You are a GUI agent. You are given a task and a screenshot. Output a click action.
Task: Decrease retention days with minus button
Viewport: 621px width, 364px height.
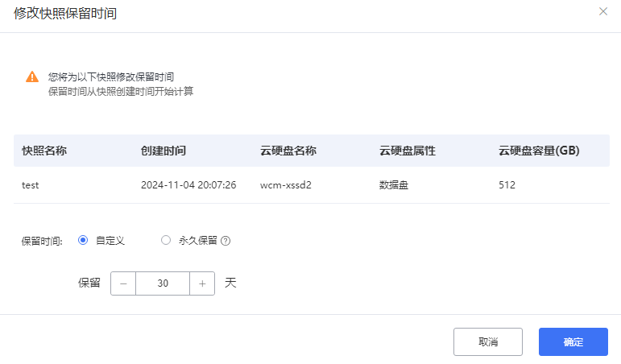(123, 283)
